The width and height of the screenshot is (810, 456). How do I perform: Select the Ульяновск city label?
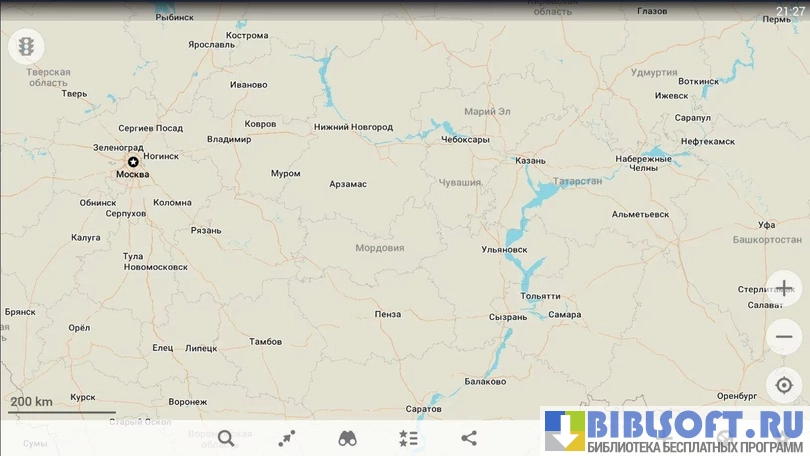(504, 249)
